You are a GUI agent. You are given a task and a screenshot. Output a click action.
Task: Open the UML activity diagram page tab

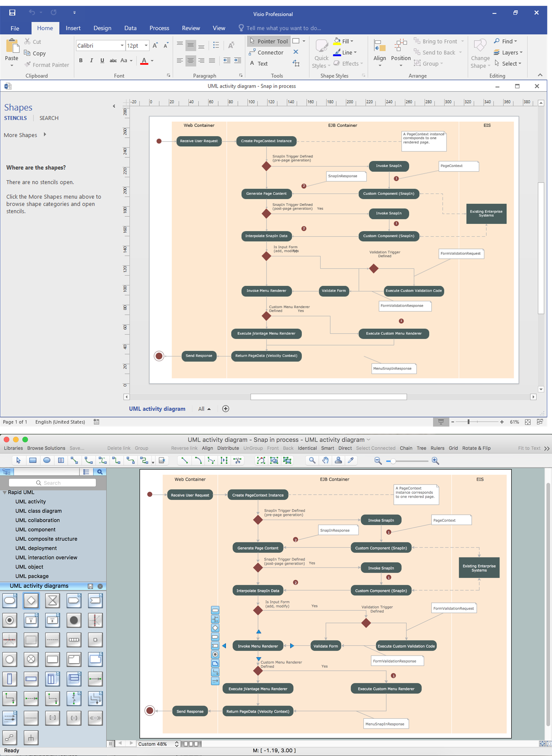(157, 409)
